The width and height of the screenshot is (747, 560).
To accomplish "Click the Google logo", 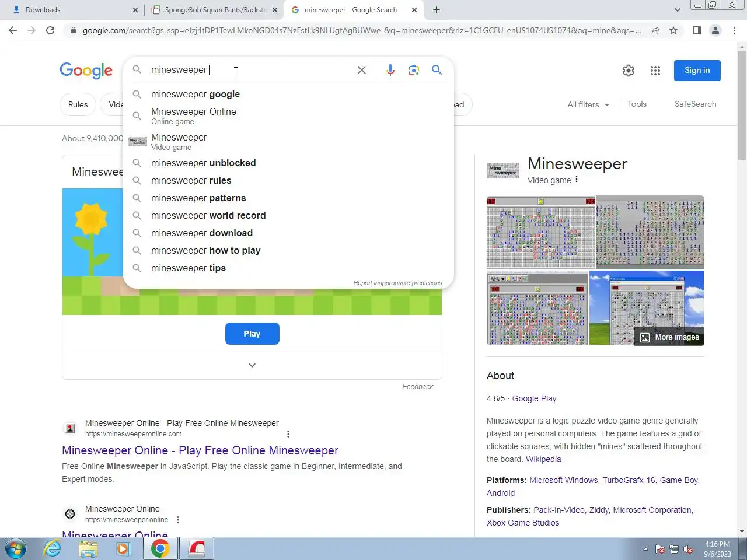I will pyautogui.click(x=86, y=71).
